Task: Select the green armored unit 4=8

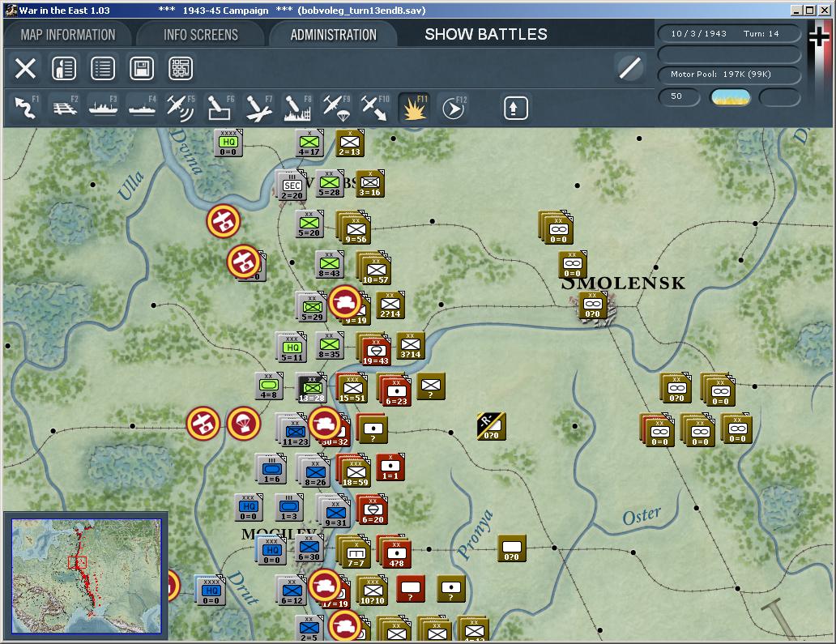Action: [269, 386]
